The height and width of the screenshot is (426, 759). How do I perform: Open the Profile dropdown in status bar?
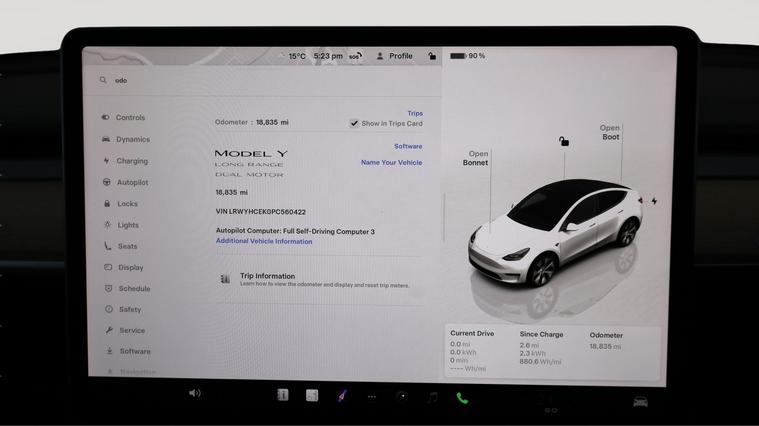(x=394, y=56)
